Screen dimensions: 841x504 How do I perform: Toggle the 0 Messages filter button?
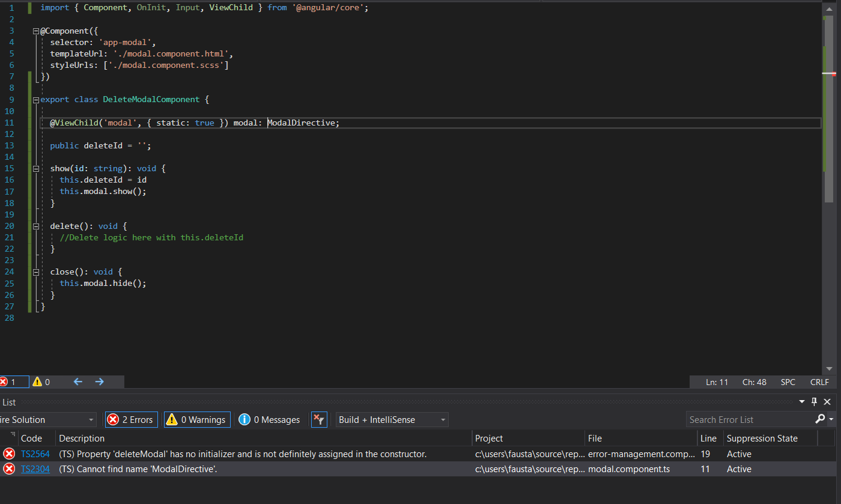click(x=270, y=420)
